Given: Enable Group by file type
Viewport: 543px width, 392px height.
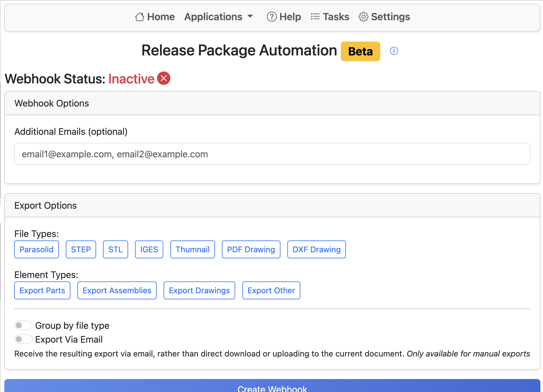Looking at the screenshot, I should (23, 325).
